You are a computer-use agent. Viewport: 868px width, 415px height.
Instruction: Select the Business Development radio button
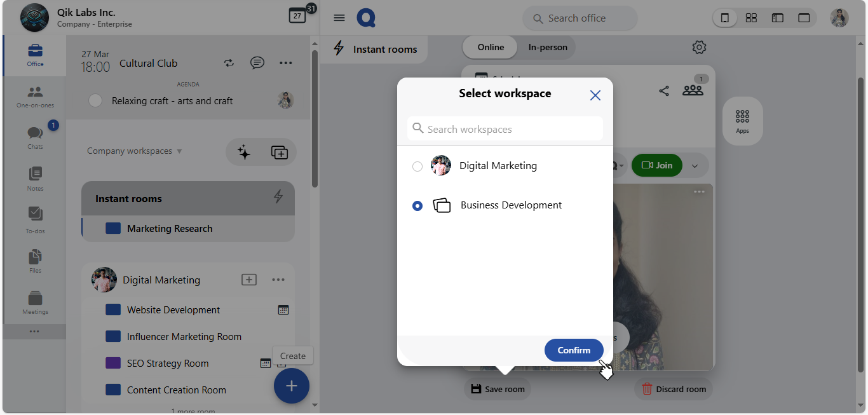pyautogui.click(x=417, y=206)
